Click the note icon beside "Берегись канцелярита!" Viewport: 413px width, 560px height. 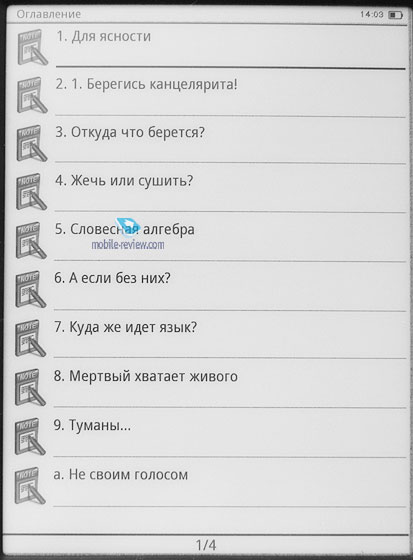coord(32,95)
